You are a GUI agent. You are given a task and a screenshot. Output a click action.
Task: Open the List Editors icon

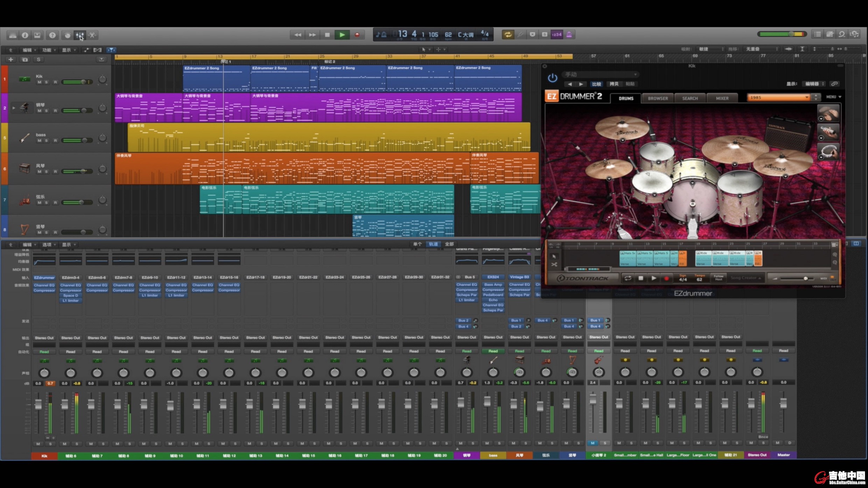coord(818,34)
